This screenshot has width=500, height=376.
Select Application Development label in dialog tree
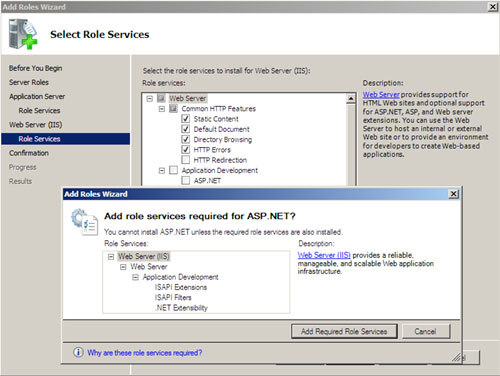click(x=180, y=277)
